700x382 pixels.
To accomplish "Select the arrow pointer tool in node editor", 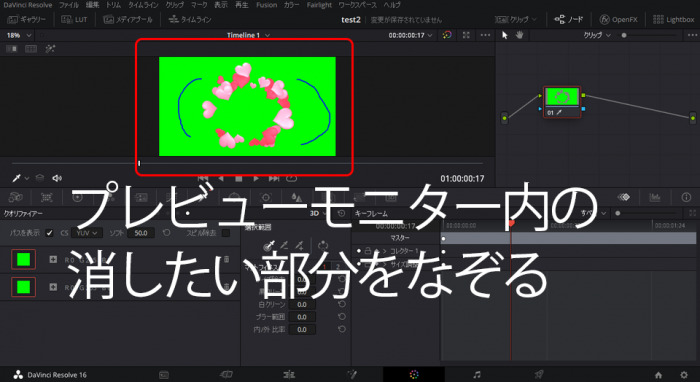I will click(x=505, y=35).
